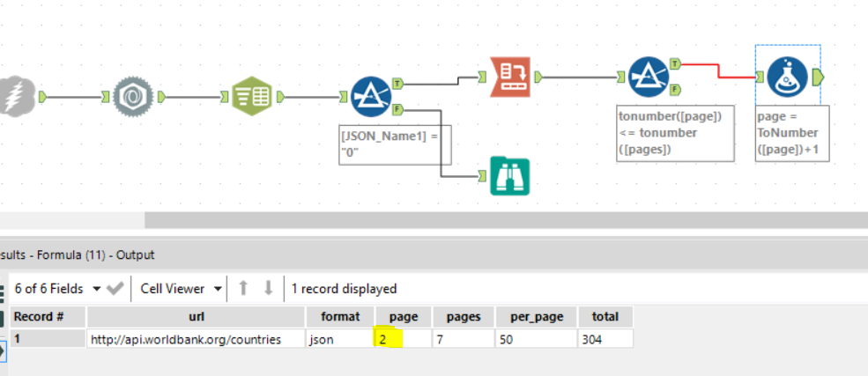The image size is (868, 376).
Task: Click the False anchor of JSON_Name1 filter
Action: pos(398,109)
